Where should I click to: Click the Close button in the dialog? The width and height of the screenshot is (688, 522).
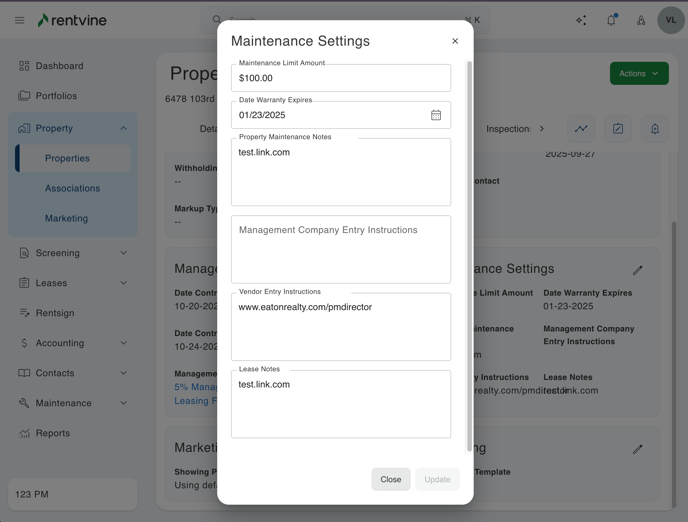coord(390,479)
